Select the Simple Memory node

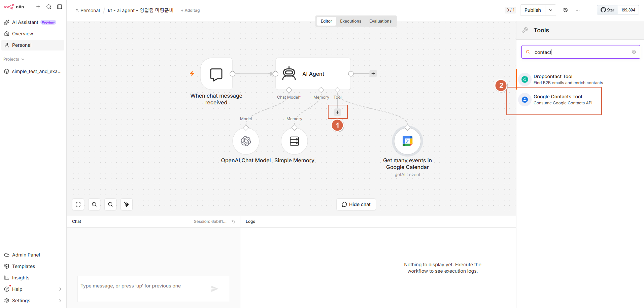pyautogui.click(x=294, y=141)
